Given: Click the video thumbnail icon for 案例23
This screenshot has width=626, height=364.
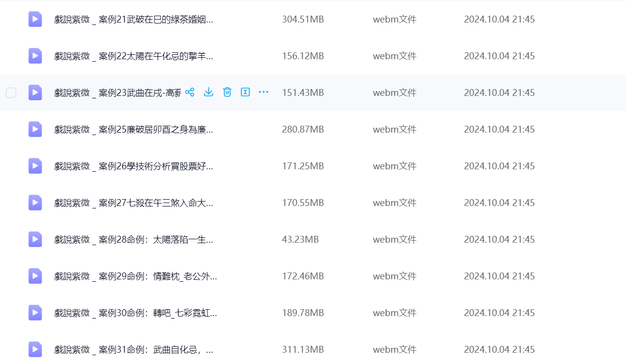Looking at the screenshot, I should click(35, 92).
